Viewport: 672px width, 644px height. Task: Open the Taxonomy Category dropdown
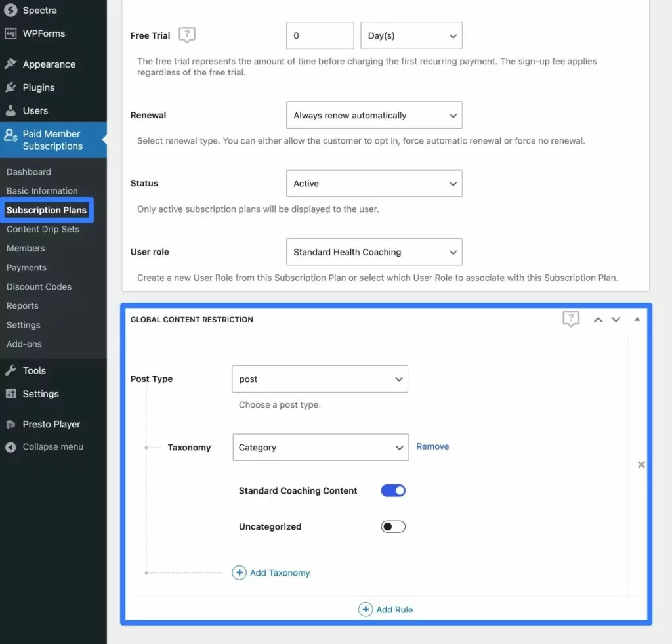(x=320, y=447)
